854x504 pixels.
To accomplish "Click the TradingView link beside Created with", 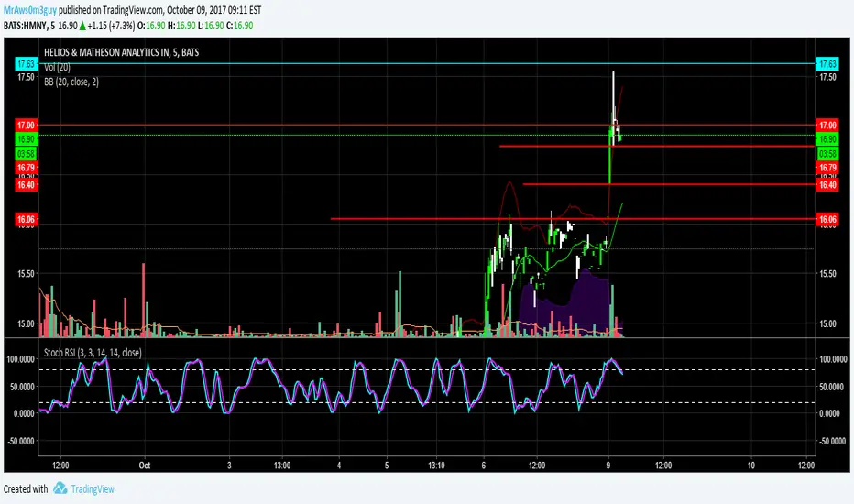I will [x=93, y=488].
